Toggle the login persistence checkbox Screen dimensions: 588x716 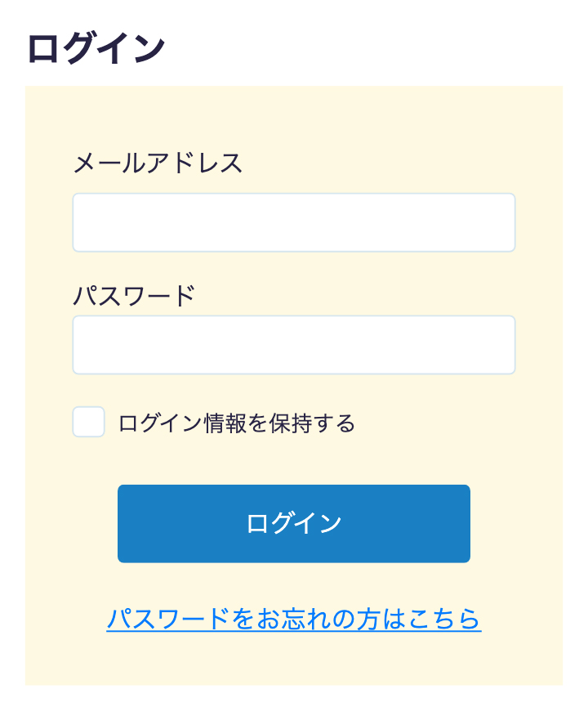coord(88,423)
